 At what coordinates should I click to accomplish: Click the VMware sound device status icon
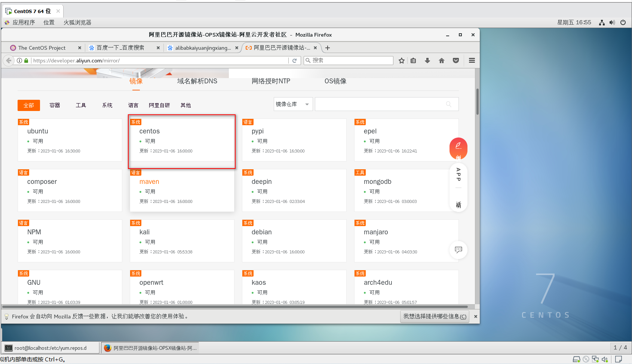605,360
